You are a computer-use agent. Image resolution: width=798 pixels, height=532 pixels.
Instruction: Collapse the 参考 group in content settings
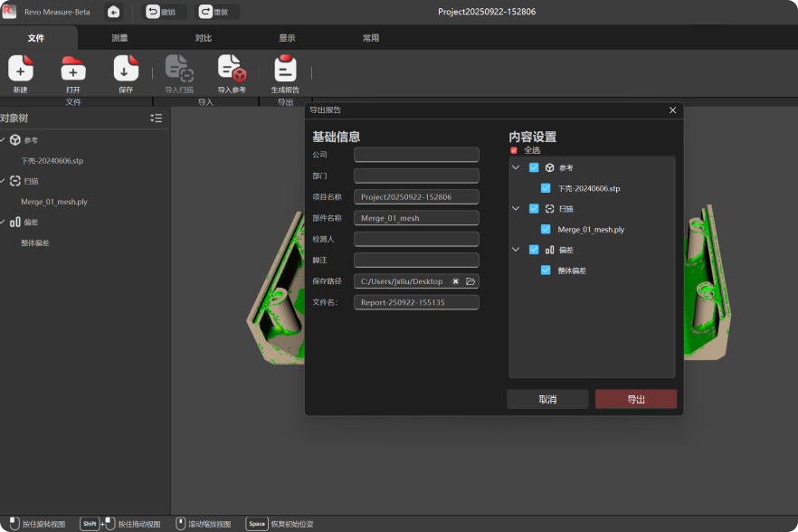(x=516, y=167)
